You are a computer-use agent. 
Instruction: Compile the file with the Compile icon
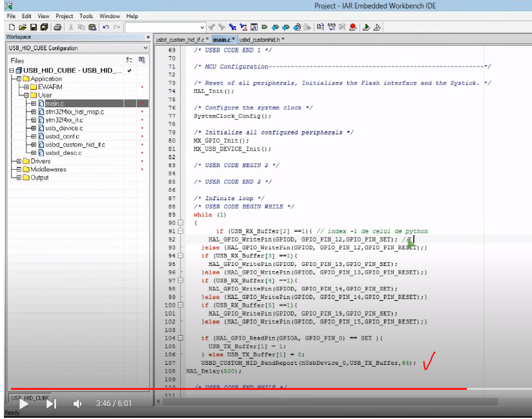320,27
